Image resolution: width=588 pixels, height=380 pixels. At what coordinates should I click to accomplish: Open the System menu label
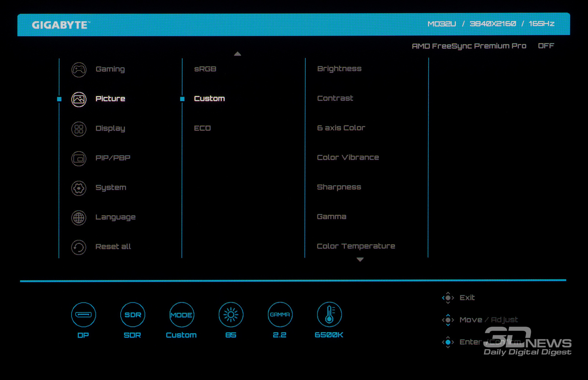click(111, 188)
